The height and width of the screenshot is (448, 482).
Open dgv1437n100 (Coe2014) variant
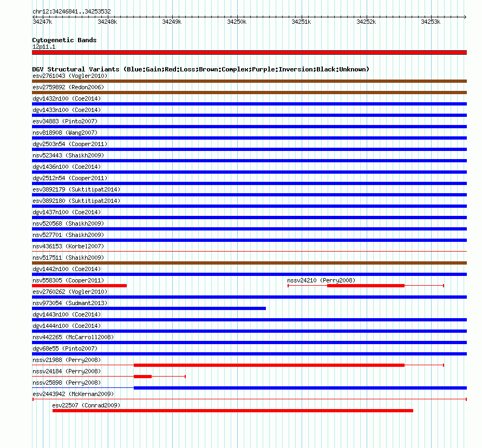point(67,212)
